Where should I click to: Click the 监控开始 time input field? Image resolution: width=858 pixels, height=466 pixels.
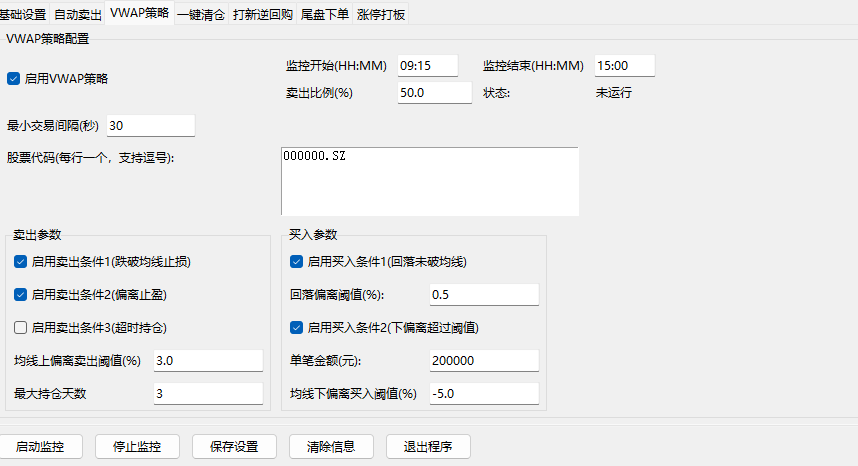click(427, 65)
